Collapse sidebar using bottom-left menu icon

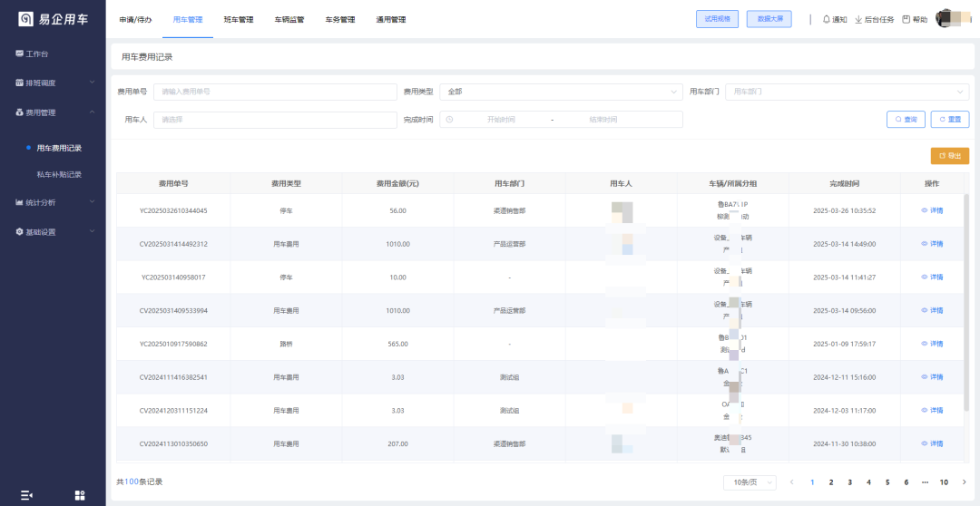[x=26, y=495]
